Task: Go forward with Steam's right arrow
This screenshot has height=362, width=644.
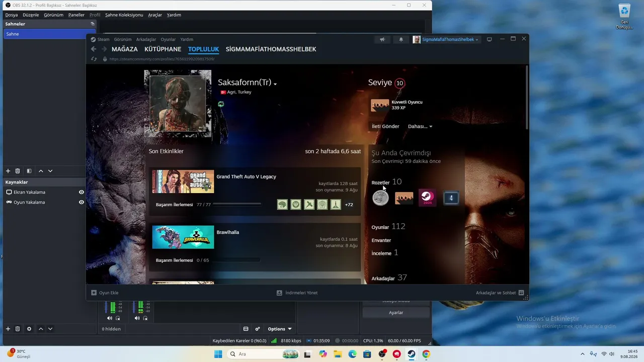Action: click(x=104, y=49)
